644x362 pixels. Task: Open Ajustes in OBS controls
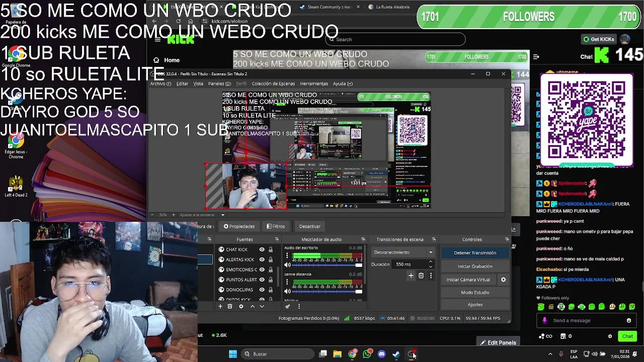pyautogui.click(x=475, y=305)
